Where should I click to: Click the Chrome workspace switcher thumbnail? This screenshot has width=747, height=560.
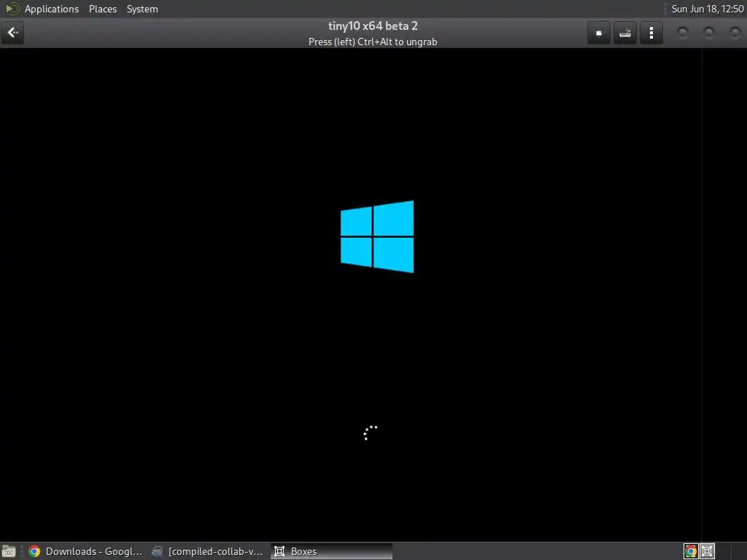tap(690, 551)
